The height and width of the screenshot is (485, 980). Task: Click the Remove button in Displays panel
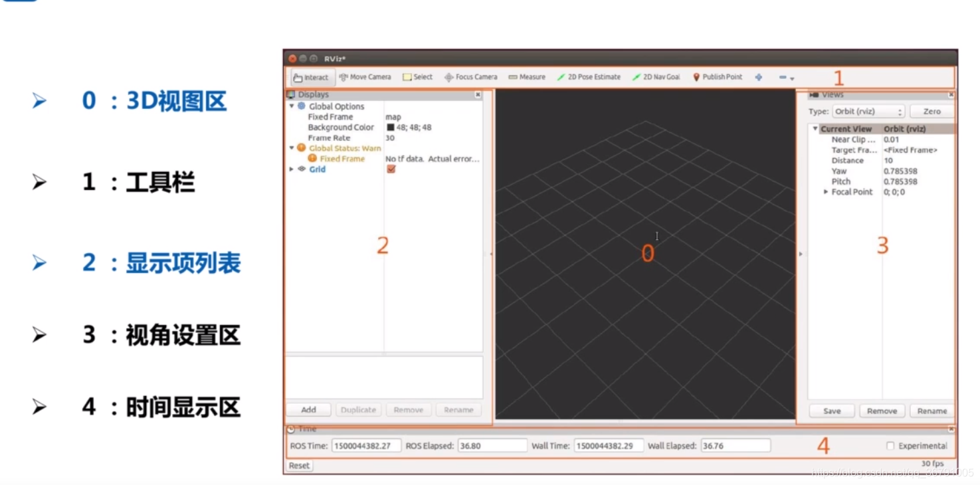pos(409,410)
